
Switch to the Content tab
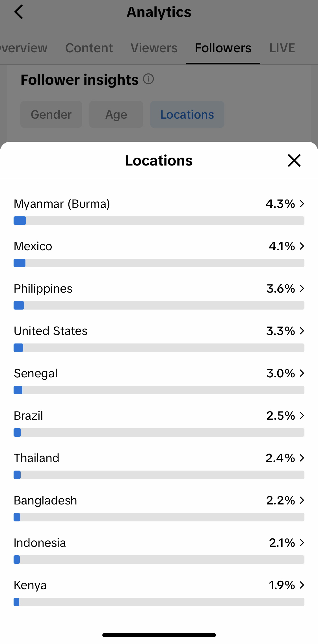pyautogui.click(x=89, y=48)
